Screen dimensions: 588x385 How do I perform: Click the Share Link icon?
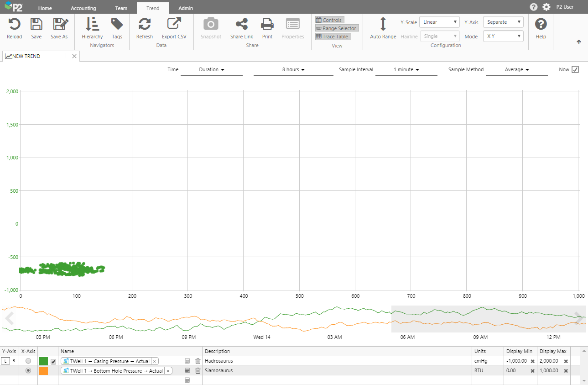241,24
